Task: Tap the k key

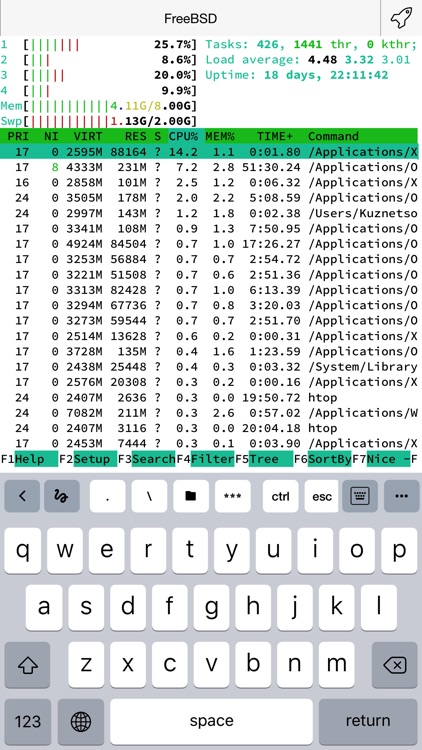Action: [337, 607]
